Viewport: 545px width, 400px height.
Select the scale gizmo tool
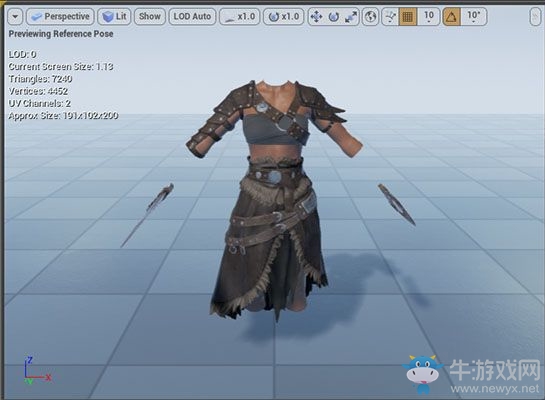tap(351, 17)
